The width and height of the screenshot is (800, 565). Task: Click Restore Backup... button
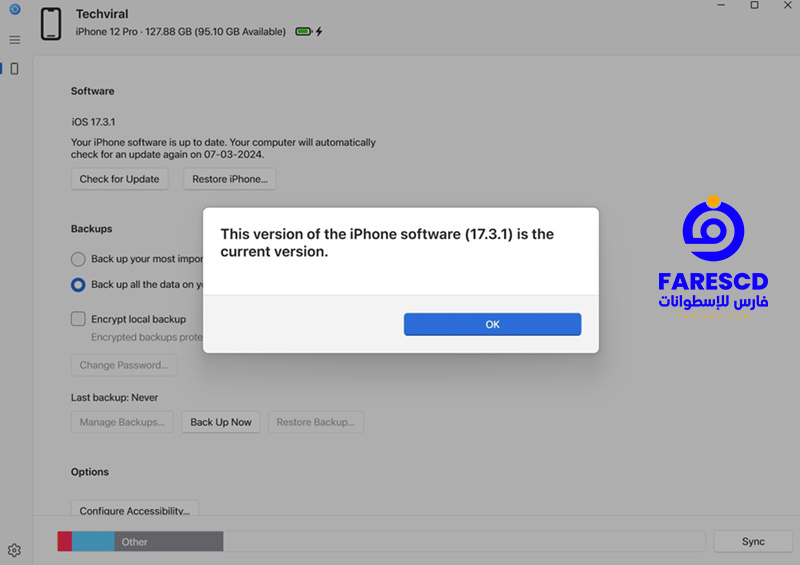(315, 422)
